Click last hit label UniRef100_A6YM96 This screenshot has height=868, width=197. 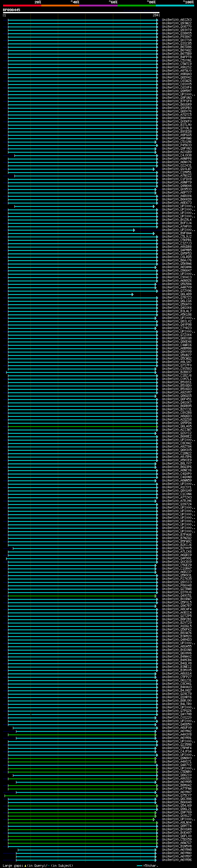click(x=177, y=860)
